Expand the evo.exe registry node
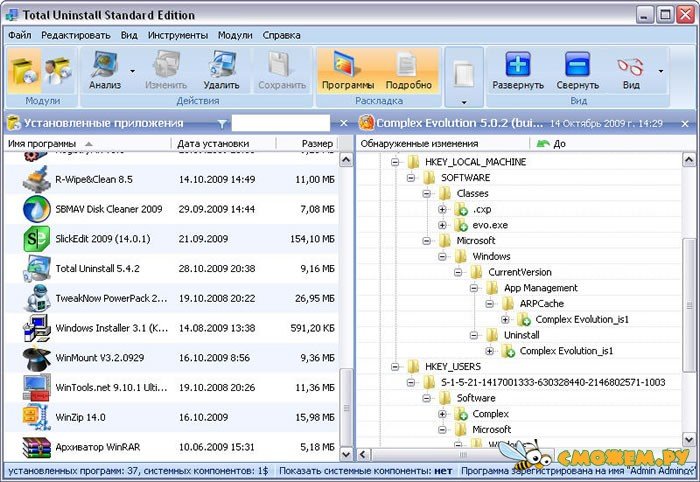The width and height of the screenshot is (700, 482). tap(442, 226)
